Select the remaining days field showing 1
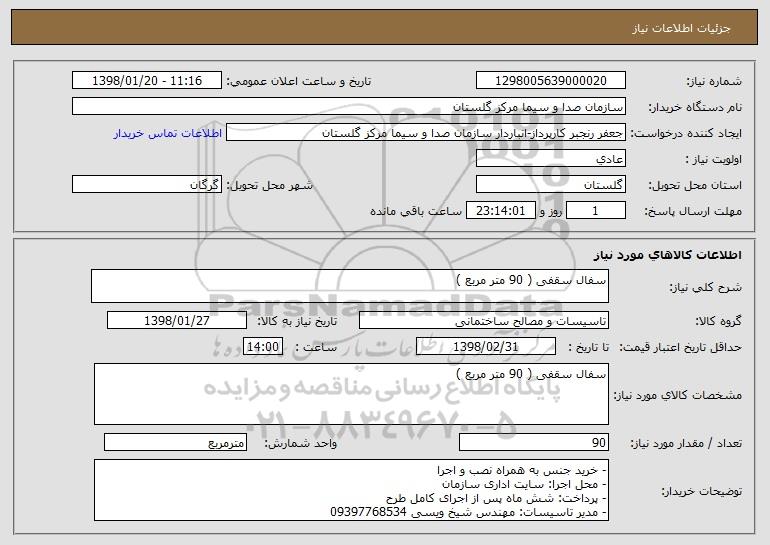The height and width of the screenshot is (545, 770). [596, 211]
